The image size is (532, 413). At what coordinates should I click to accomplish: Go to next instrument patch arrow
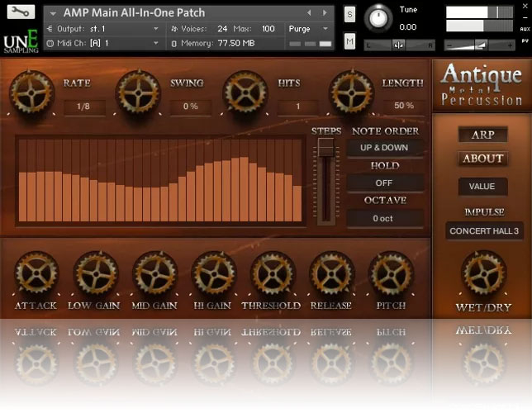point(325,12)
